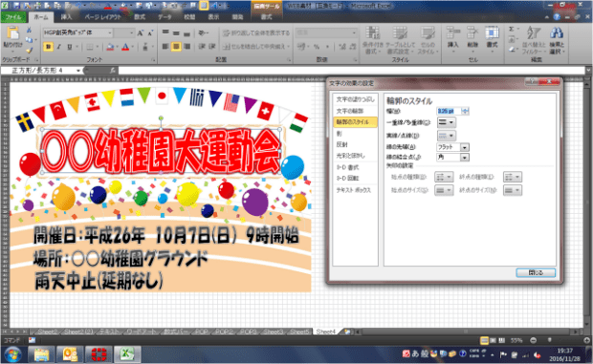Image resolution: width=593 pixels, height=364 pixels.
Task: Open the Name Box dropdown arrow
Action: [x=78, y=71]
